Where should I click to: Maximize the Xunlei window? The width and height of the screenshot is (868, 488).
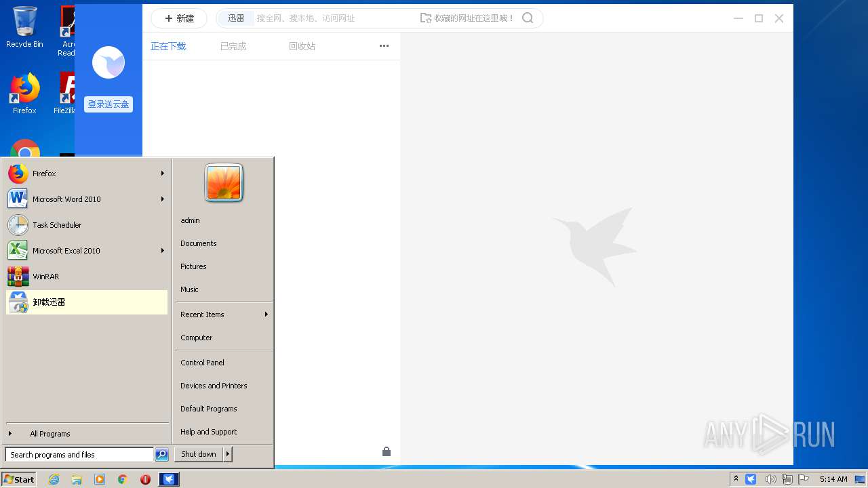click(759, 18)
